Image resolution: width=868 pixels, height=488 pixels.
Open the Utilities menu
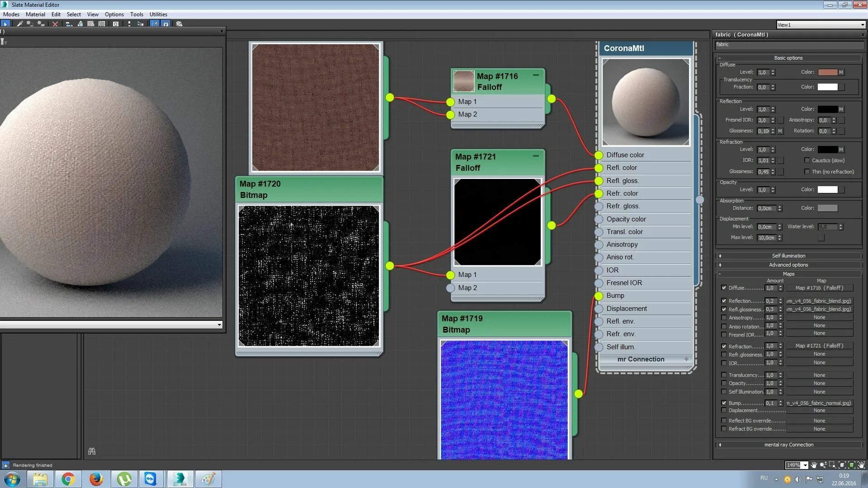[158, 14]
